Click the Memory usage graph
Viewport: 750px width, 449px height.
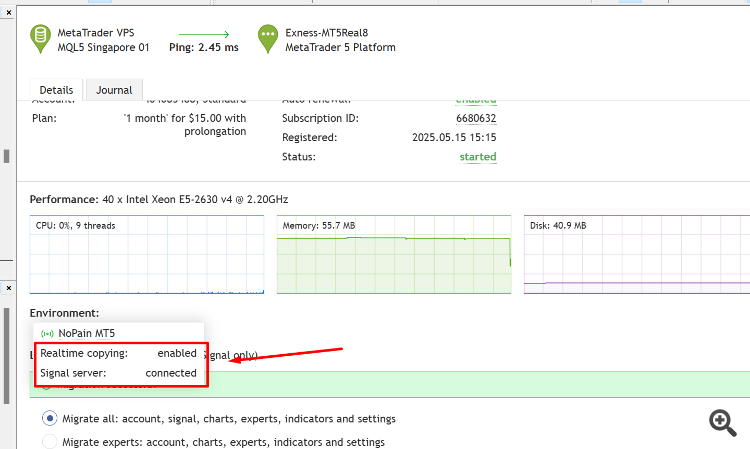coord(394,254)
